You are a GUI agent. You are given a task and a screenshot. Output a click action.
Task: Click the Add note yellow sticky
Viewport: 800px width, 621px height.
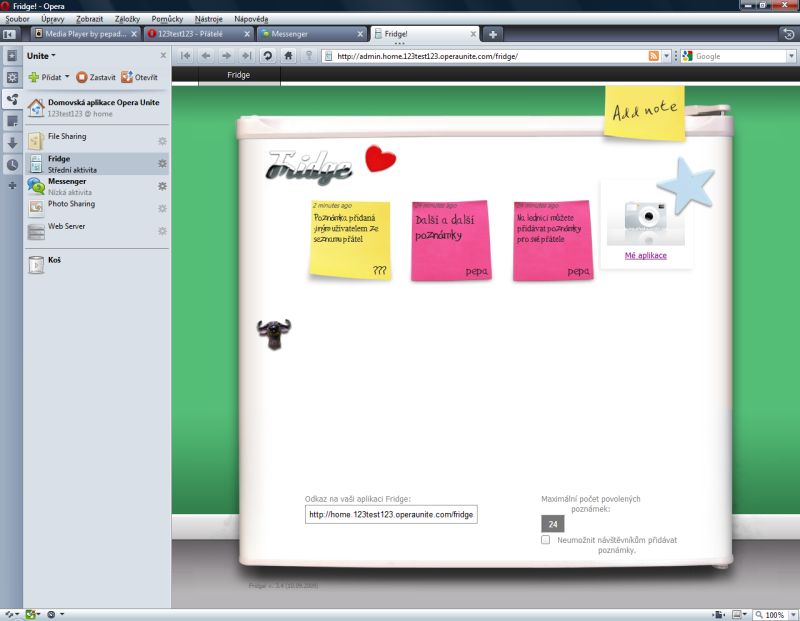(644, 111)
